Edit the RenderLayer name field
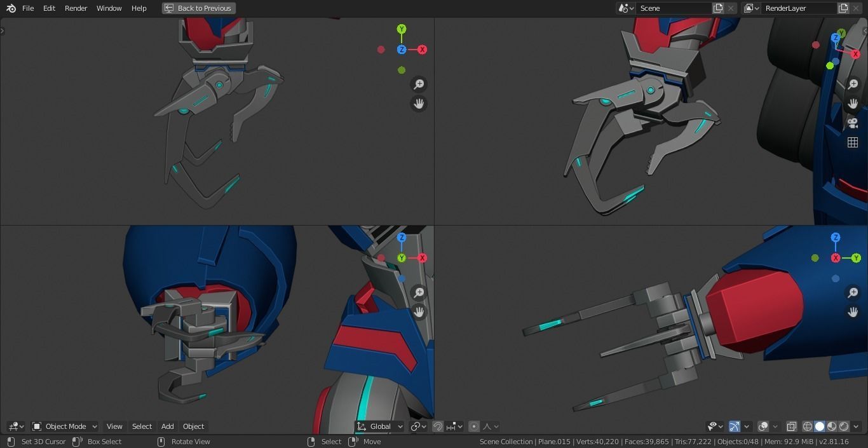The width and height of the screenshot is (868, 448). point(799,8)
